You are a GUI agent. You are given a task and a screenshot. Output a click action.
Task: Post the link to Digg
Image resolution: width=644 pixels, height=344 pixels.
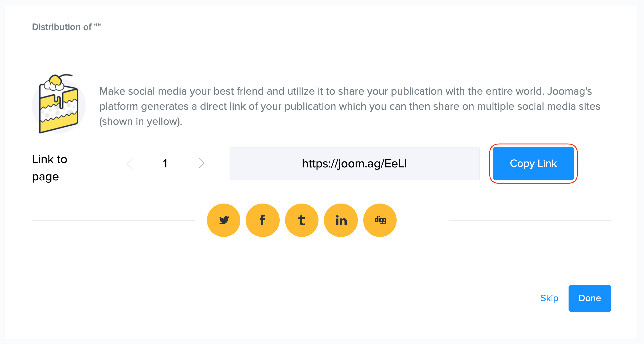click(x=380, y=220)
